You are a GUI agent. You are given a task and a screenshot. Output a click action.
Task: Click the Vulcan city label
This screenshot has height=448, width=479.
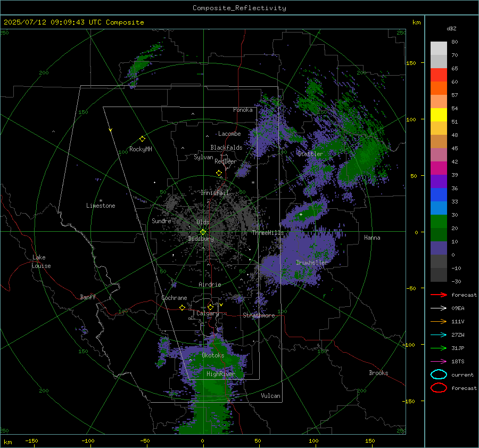point(270,396)
